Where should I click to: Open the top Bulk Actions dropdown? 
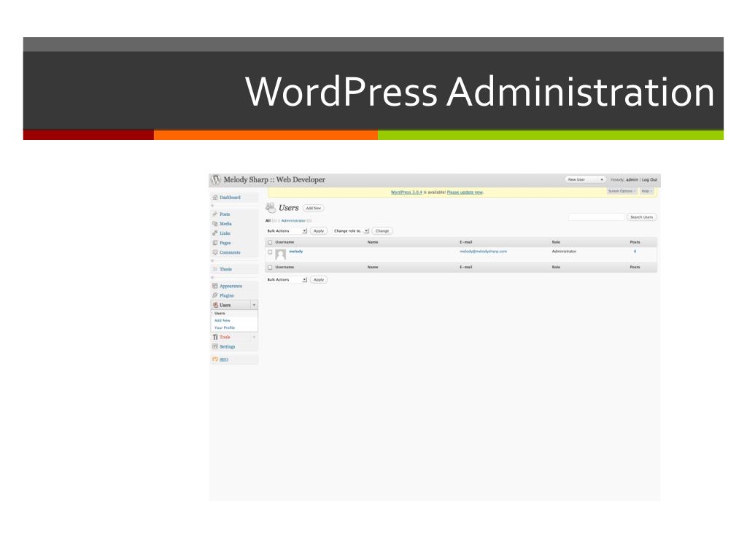286,231
